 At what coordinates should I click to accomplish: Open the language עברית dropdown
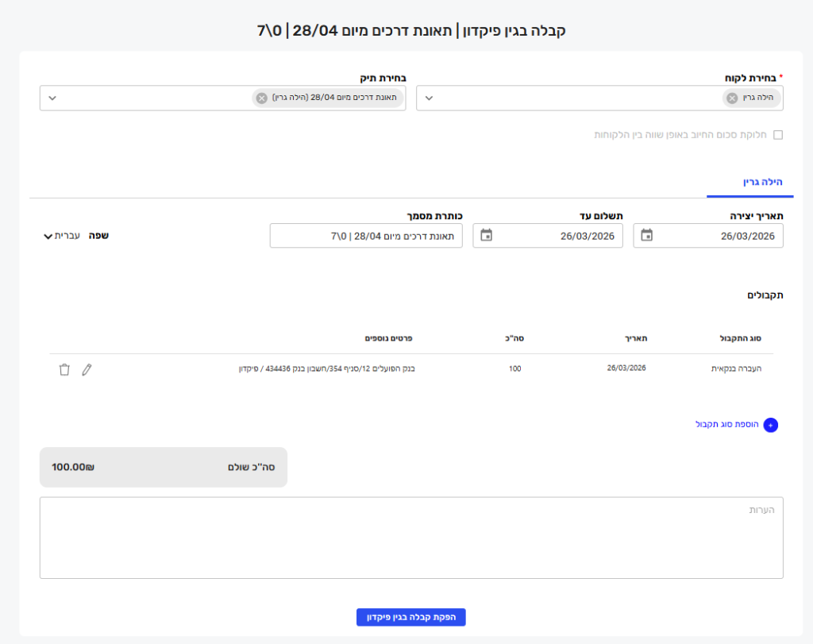(x=62, y=236)
